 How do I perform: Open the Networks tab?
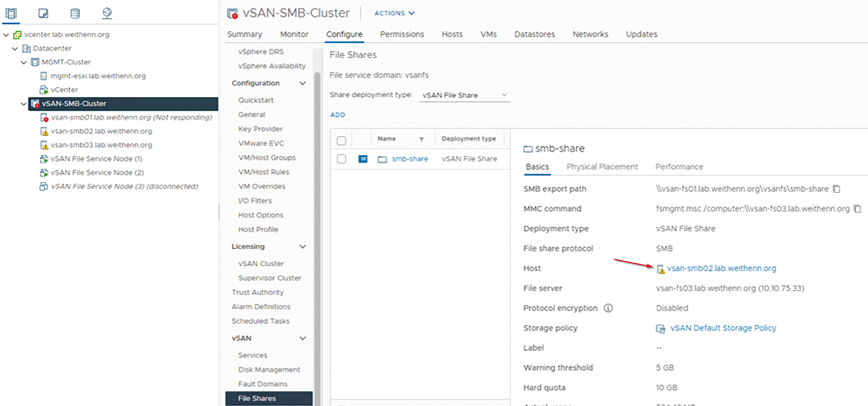[591, 34]
